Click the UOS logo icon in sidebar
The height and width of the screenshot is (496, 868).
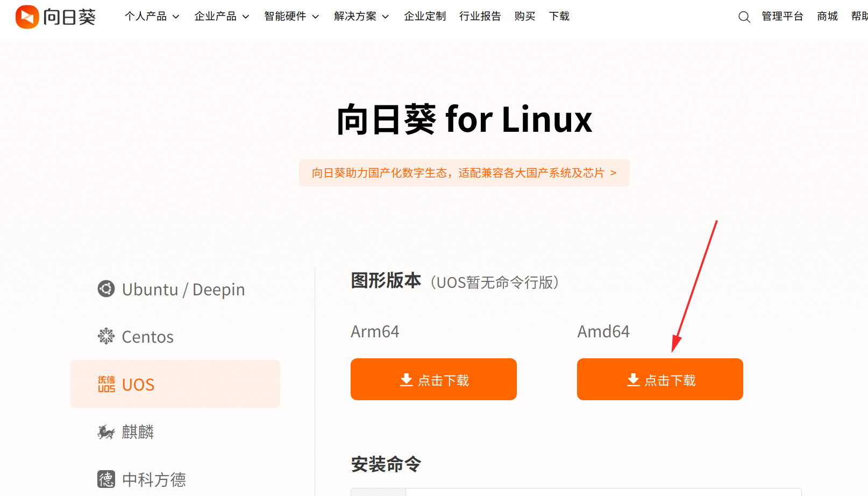[x=106, y=384]
